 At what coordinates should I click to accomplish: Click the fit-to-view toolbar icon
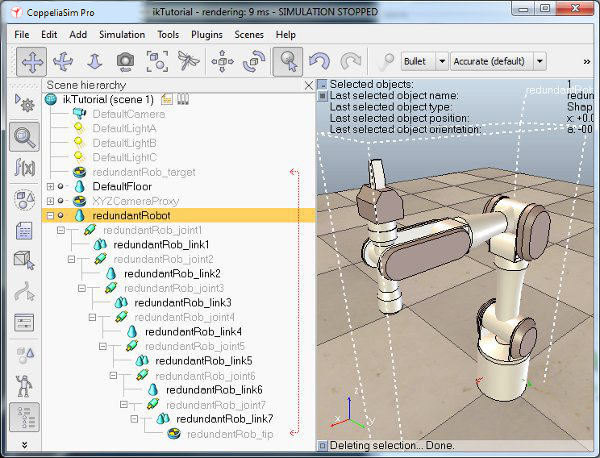tap(157, 61)
